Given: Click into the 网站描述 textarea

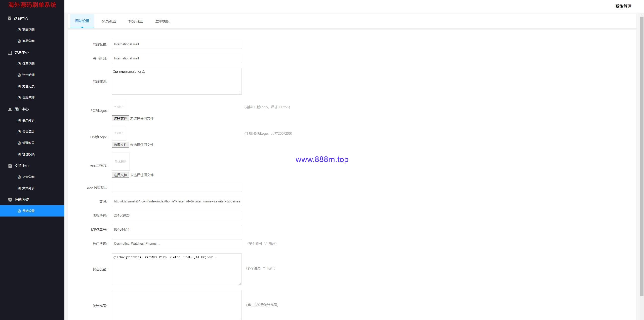Looking at the screenshot, I should tap(177, 81).
